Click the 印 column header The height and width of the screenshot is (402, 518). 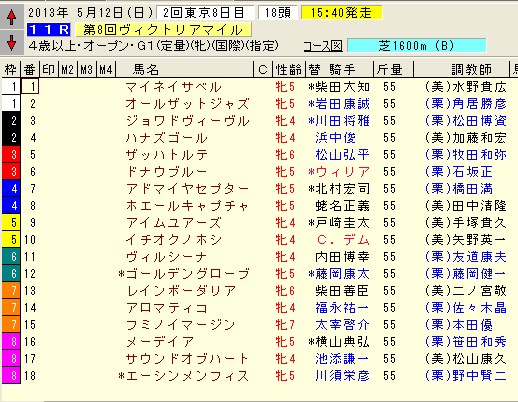(x=49, y=69)
